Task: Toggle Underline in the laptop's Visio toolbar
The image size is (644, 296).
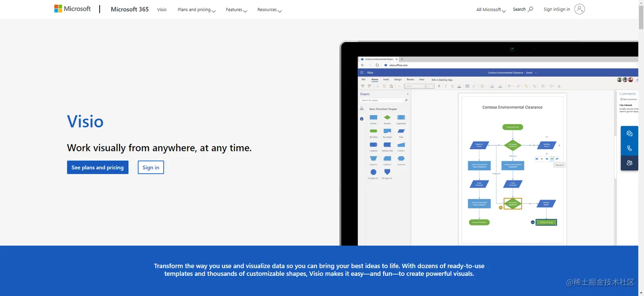Action: coord(452,86)
